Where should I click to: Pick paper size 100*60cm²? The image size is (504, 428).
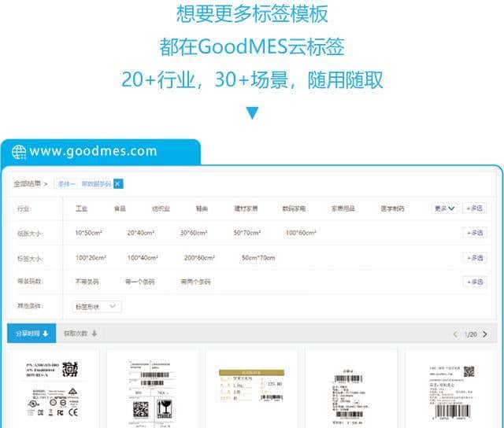301,233
